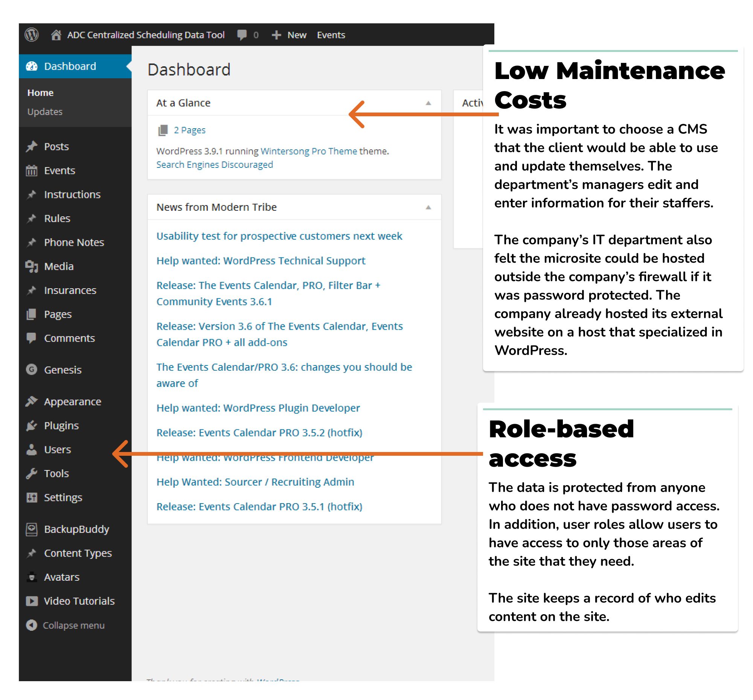Click the Events calendar icon in the sidebar
753x700 pixels.
pyautogui.click(x=32, y=171)
